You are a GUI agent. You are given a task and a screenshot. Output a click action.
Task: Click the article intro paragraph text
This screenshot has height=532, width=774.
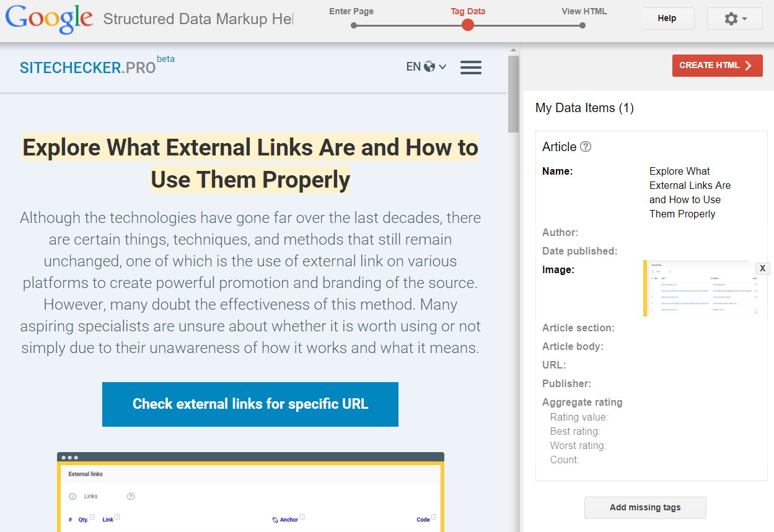[x=250, y=283]
